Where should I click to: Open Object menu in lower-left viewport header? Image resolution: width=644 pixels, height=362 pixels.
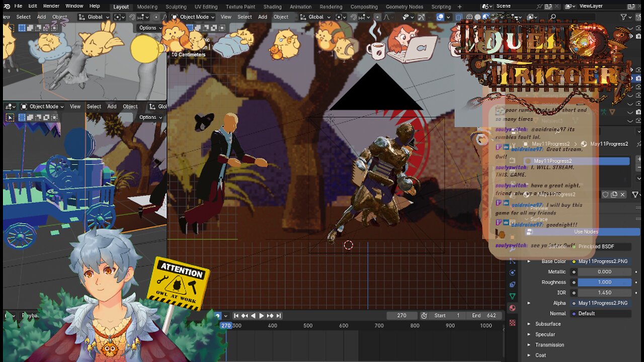[x=130, y=107]
